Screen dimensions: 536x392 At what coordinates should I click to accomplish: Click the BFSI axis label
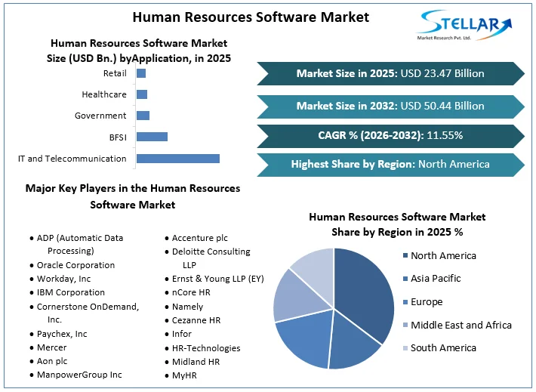coord(118,137)
